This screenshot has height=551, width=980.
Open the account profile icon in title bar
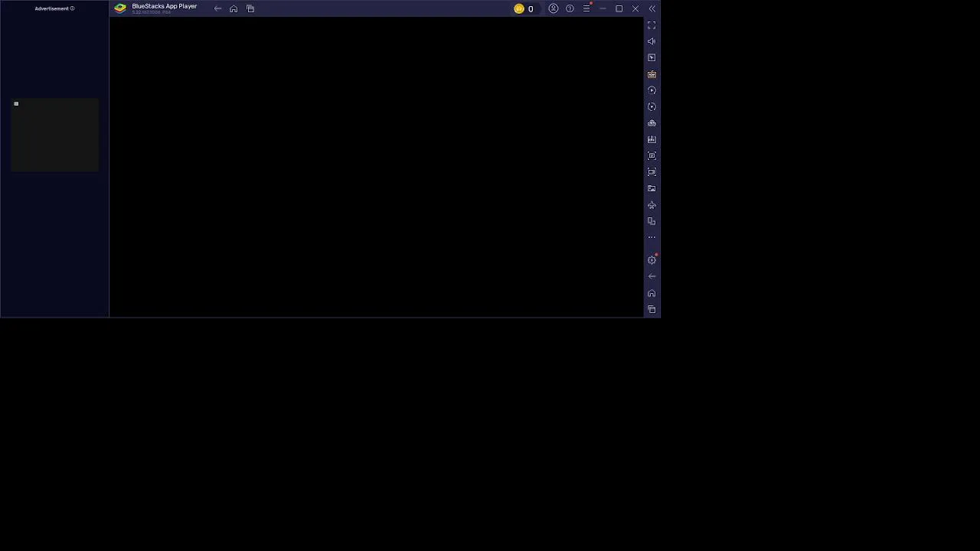pos(554,8)
